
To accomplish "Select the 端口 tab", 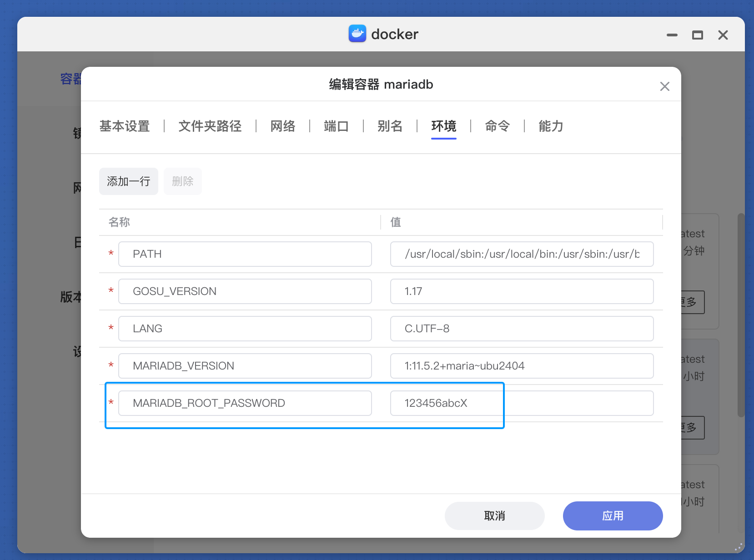I will tap(336, 126).
